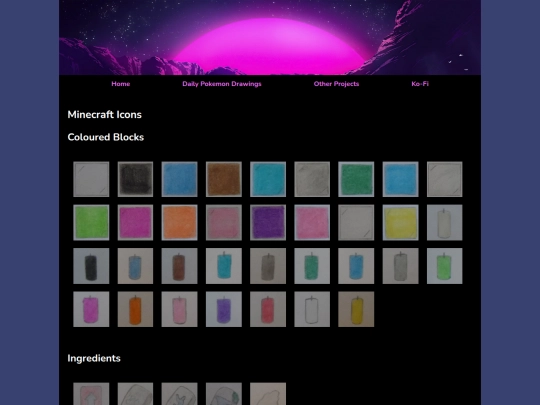View the blue block between black and brown

pyautogui.click(x=179, y=179)
